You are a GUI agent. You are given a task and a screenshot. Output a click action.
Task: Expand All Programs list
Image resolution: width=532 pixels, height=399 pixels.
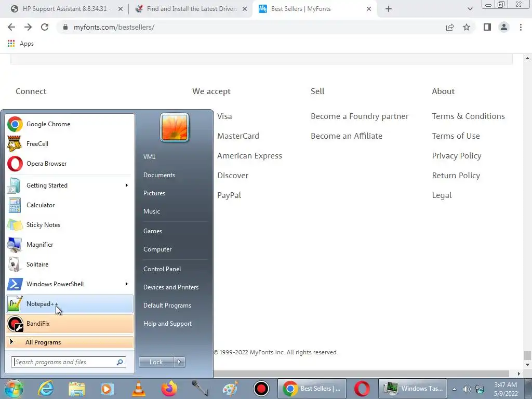[x=70, y=342]
